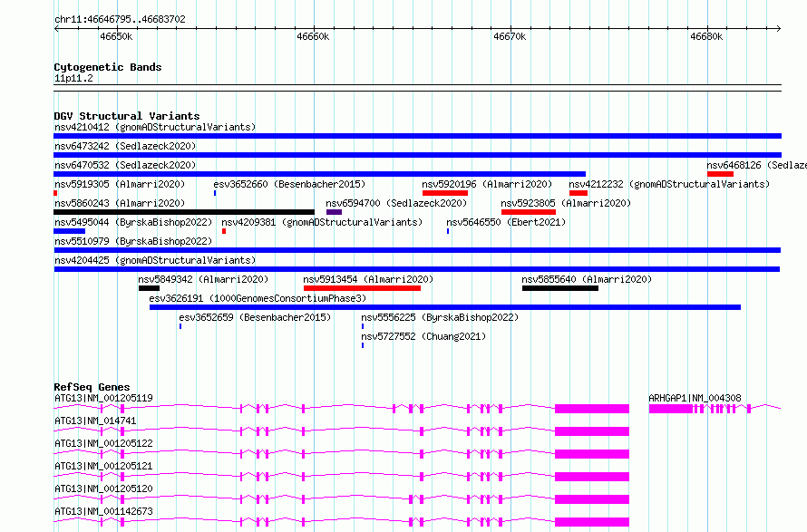Viewport: 807px width, 532px height.
Task: Open nsv4212232 gnomAD variant label
Action: [x=669, y=184]
